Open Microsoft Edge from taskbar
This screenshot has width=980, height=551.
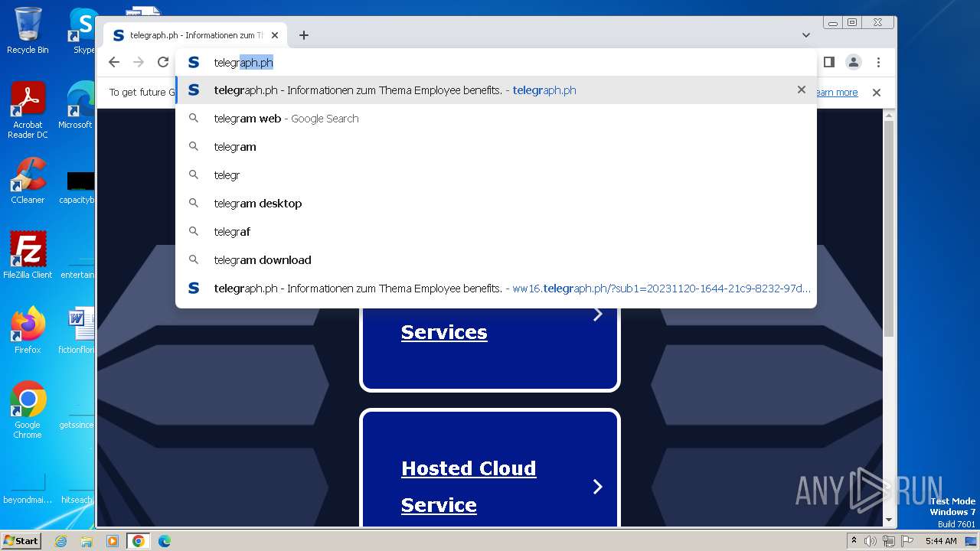165,541
